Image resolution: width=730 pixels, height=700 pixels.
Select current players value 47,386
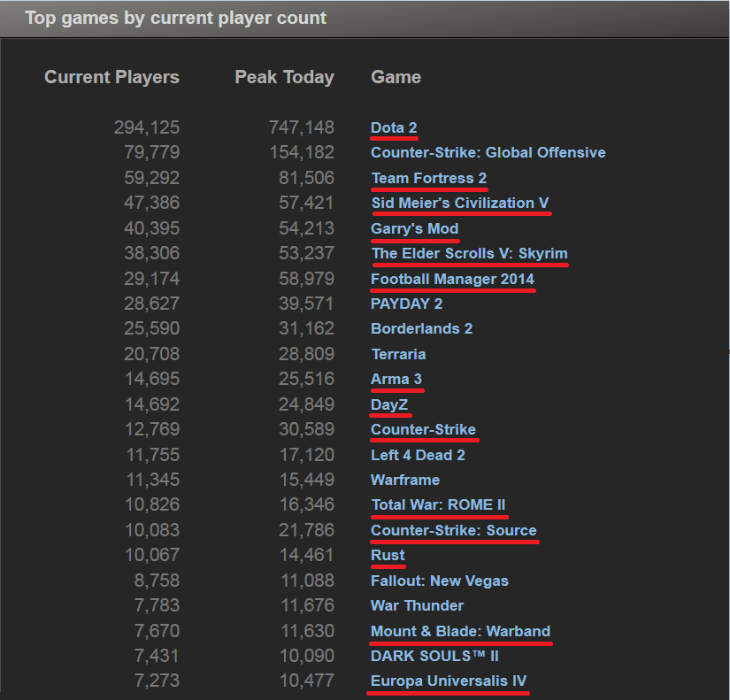tap(152, 203)
